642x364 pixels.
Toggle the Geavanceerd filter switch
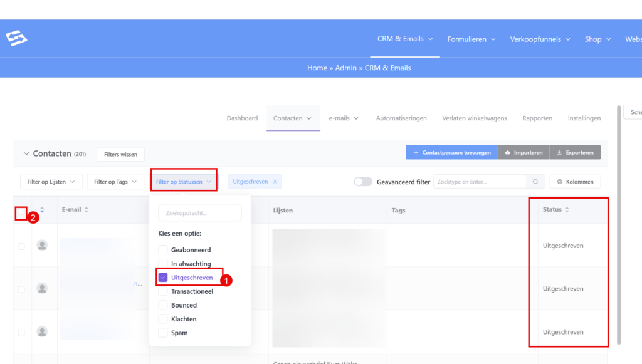(x=363, y=182)
